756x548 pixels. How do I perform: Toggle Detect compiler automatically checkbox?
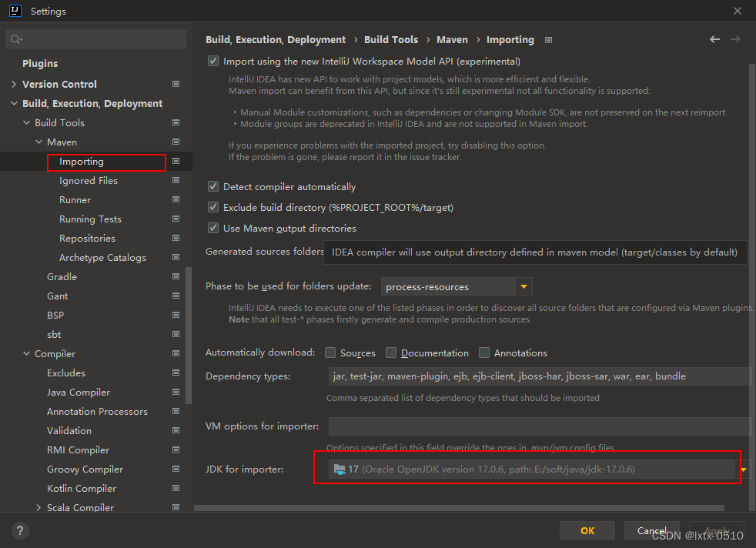pos(213,186)
